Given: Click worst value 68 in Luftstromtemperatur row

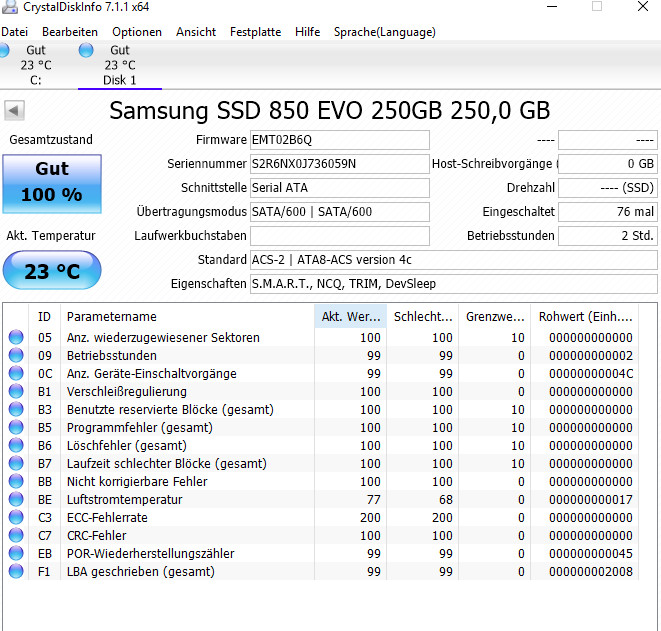Looking at the screenshot, I should pyautogui.click(x=446, y=499).
